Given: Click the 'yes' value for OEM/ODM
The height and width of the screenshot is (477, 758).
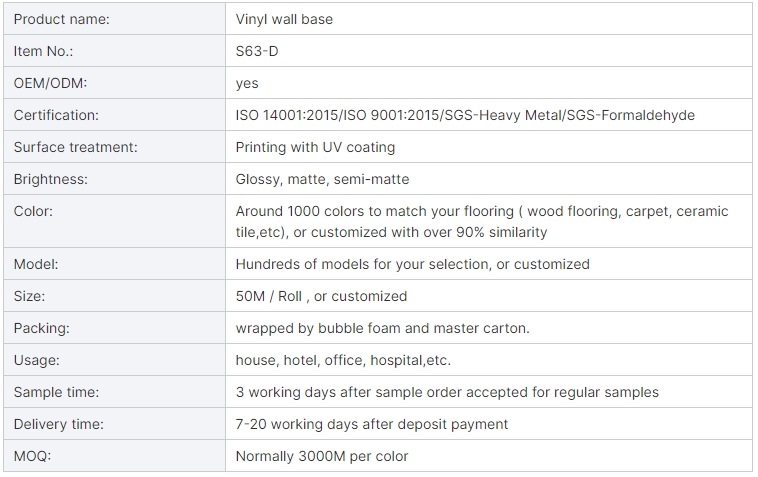Looking at the screenshot, I should click(247, 83).
